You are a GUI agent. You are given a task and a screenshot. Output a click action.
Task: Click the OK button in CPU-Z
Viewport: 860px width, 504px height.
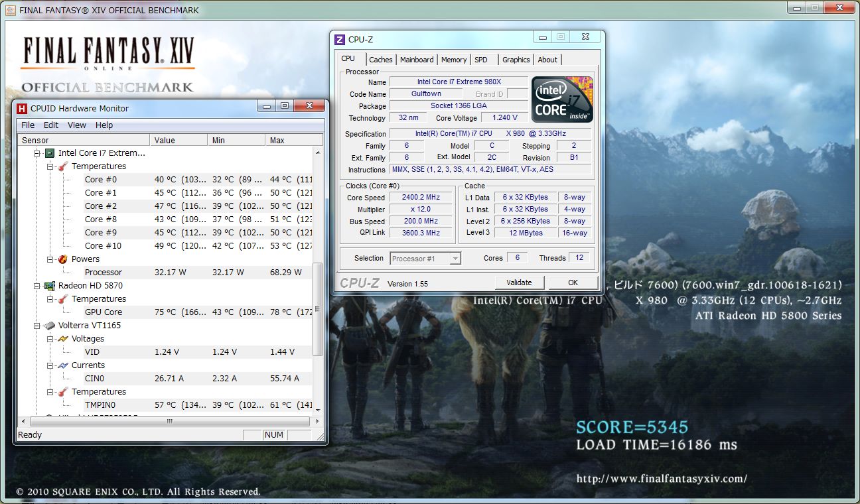tap(573, 283)
